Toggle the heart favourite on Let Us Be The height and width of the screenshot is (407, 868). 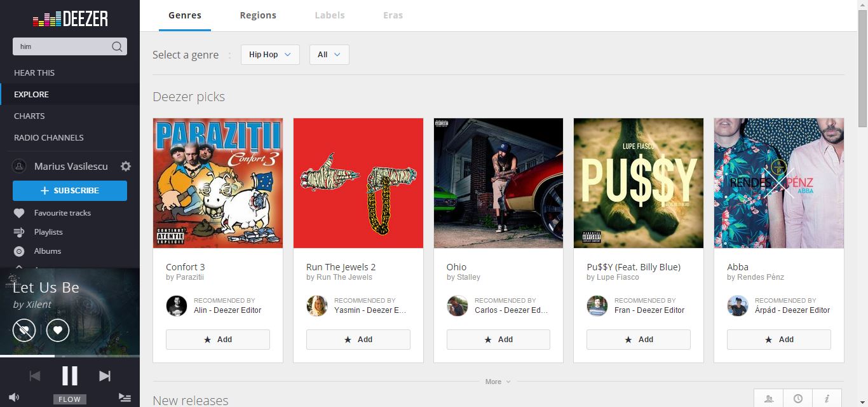[x=58, y=330]
